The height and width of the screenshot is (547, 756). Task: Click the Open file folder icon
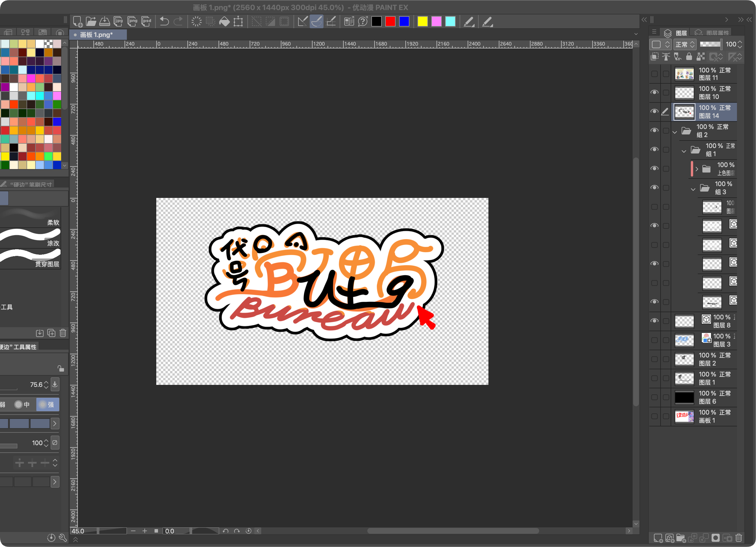pyautogui.click(x=91, y=22)
